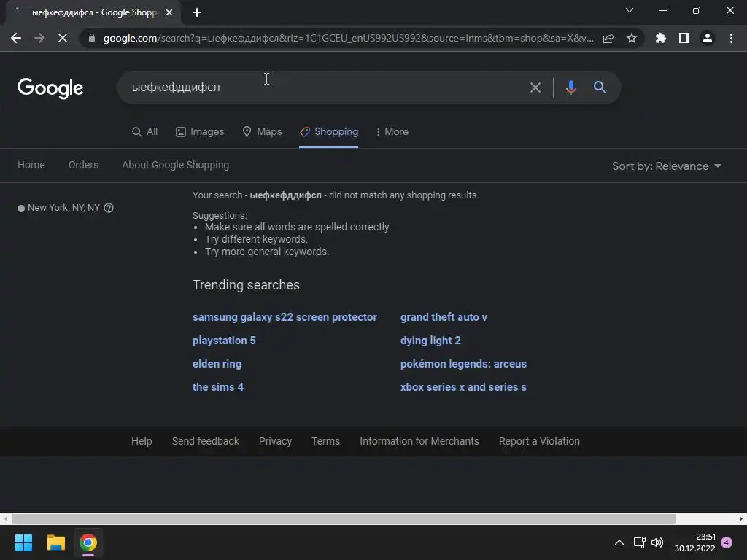Search samsung galaxy s22 screen protector
The width and height of the screenshot is (747, 560).
click(285, 317)
